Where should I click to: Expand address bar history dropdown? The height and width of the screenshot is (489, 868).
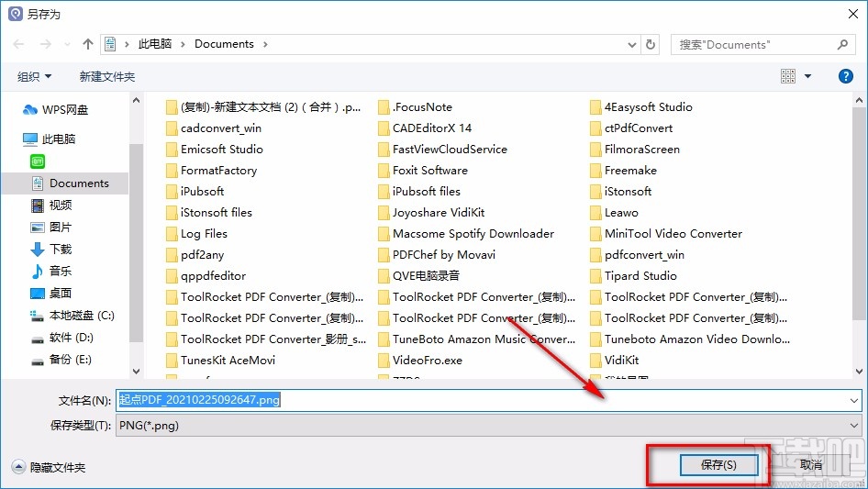[632, 44]
